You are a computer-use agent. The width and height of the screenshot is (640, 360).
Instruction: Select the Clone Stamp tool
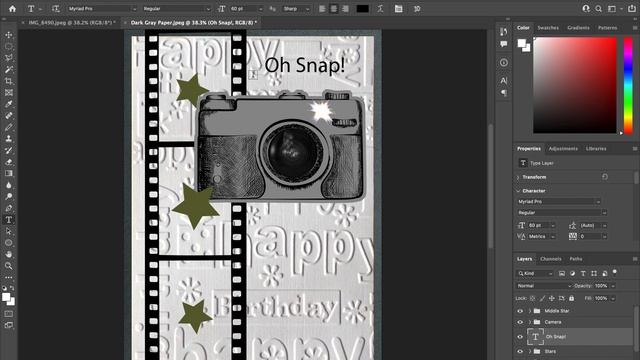click(x=9, y=139)
